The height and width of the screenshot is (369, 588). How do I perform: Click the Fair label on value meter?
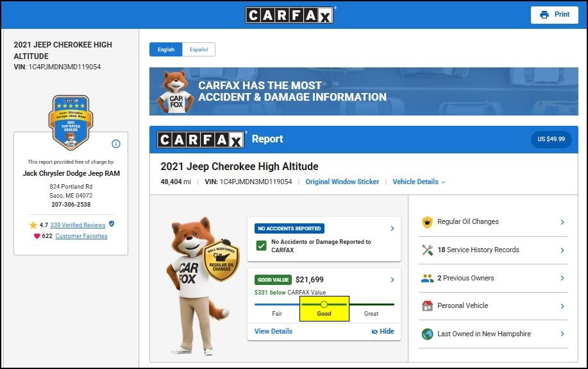pos(277,313)
